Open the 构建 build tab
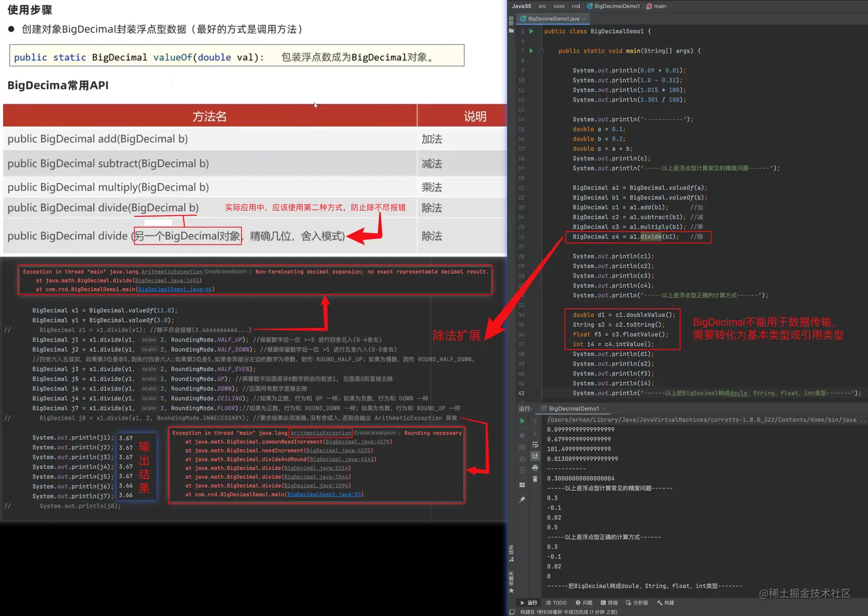Image resolution: width=868 pixels, height=616 pixels. pos(666,603)
